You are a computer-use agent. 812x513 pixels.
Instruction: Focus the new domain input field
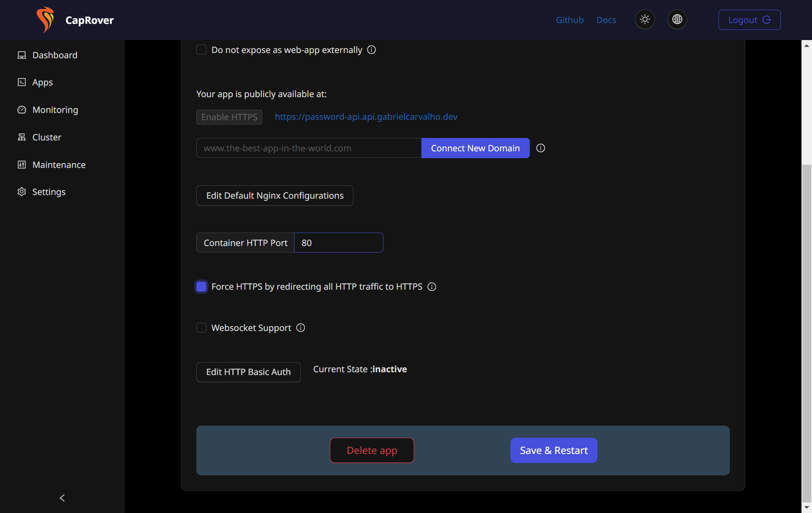tap(309, 148)
